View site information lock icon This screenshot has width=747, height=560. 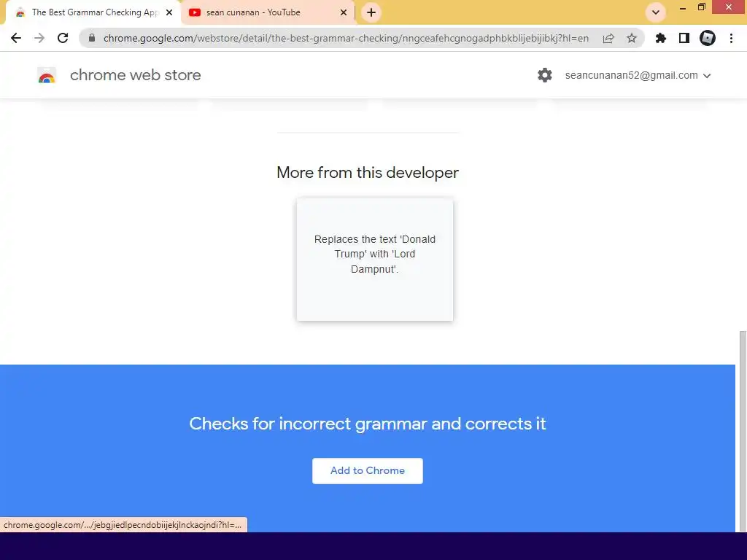[x=92, y=38]
